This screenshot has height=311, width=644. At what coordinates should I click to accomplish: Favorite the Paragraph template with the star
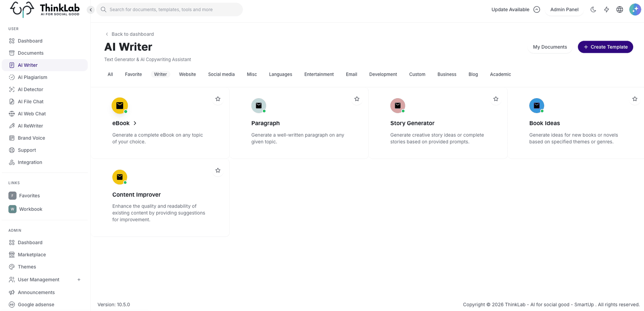point(357,99)
